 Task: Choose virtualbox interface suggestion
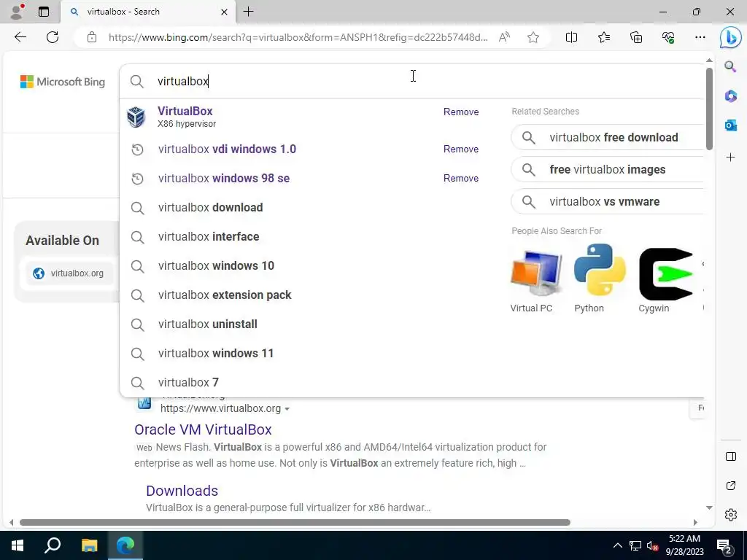pyautogui.click(x=209, y=237)
